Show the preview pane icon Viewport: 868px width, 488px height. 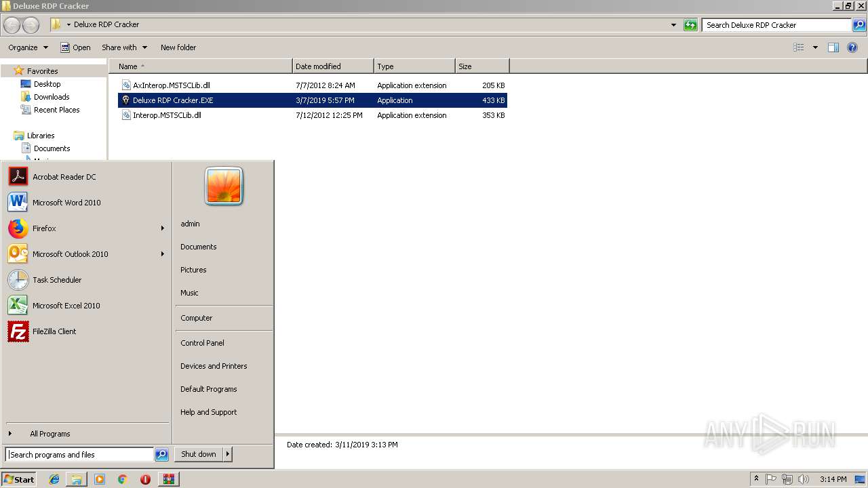tap(833, 47)
